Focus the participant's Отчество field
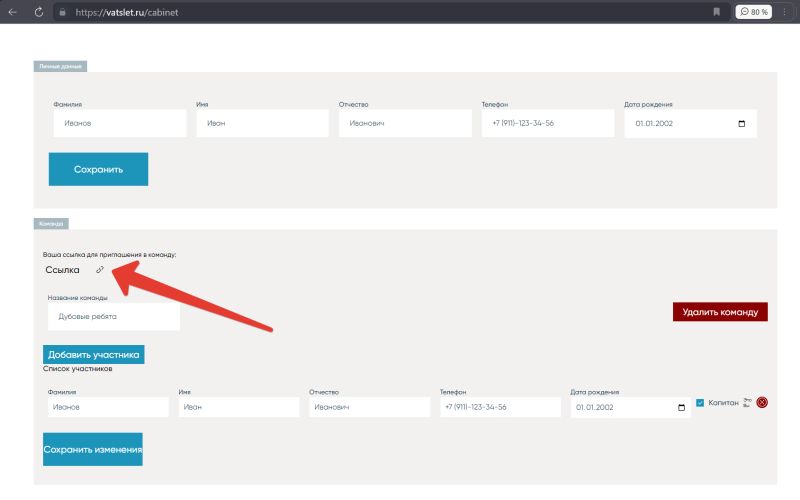 [369, 407]
